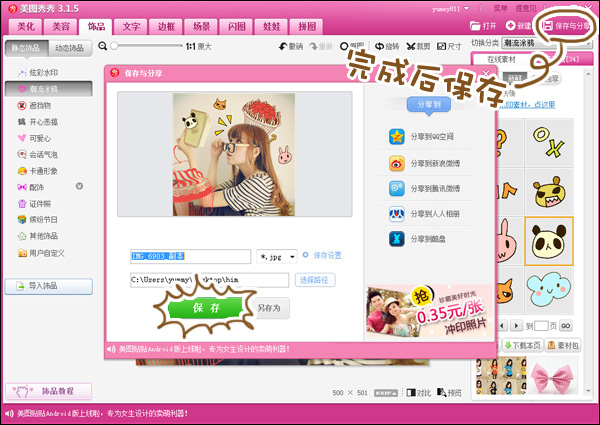
Task: Click the 新建 plus icon
Action: pos(510,26)
